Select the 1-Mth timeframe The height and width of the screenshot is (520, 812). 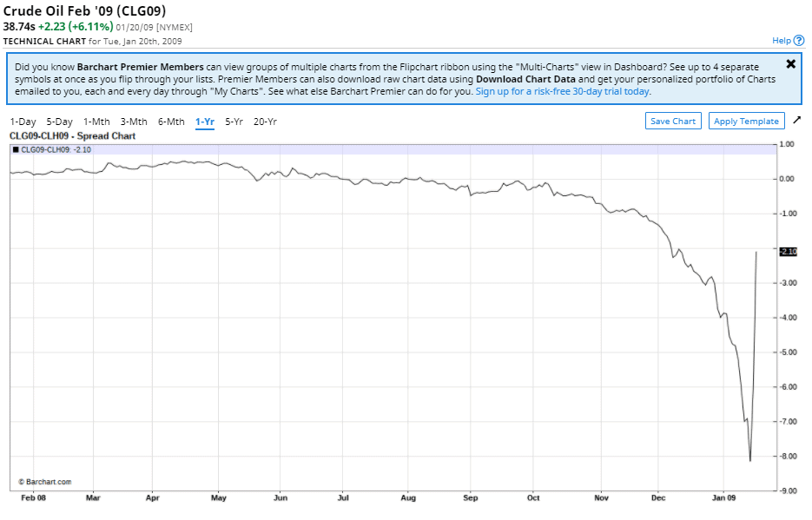coord(96,122)
